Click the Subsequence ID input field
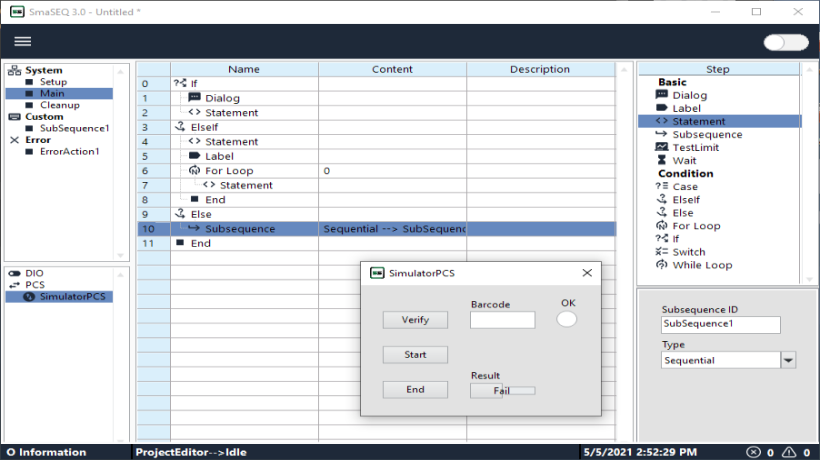 click(721, 324)
